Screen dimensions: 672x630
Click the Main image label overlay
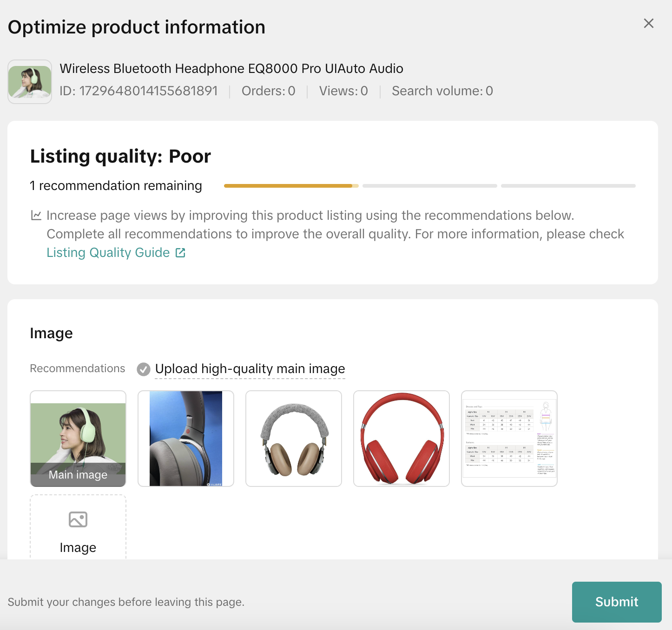[x=78, y=475]
